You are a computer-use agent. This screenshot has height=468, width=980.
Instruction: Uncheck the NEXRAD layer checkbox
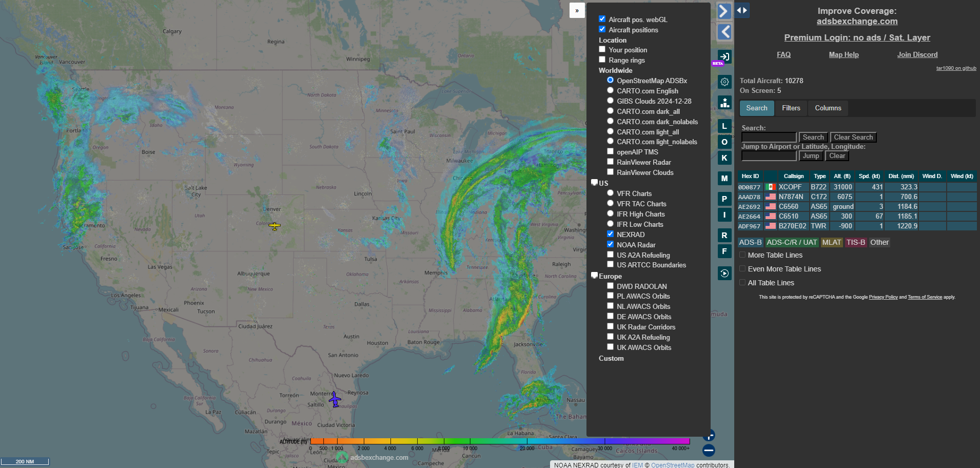pyautogui.click(x=610, y=234)
